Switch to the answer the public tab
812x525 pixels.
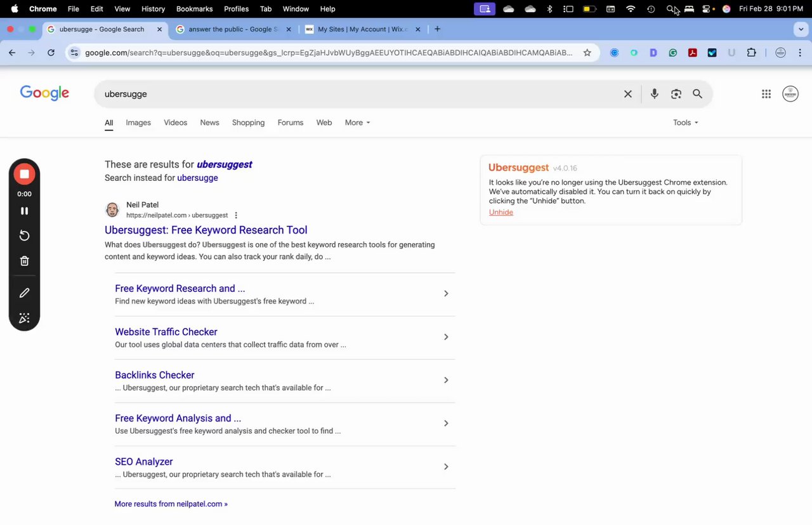[233, 29]
